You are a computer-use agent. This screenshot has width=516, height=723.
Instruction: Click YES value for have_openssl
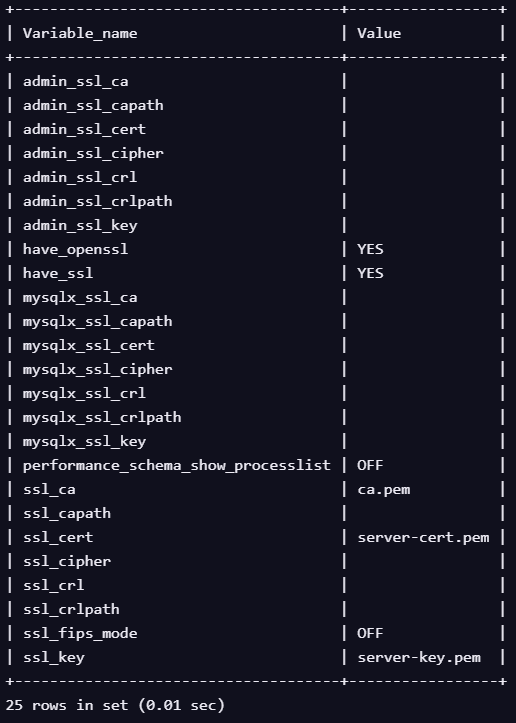(x=370, y=249)
